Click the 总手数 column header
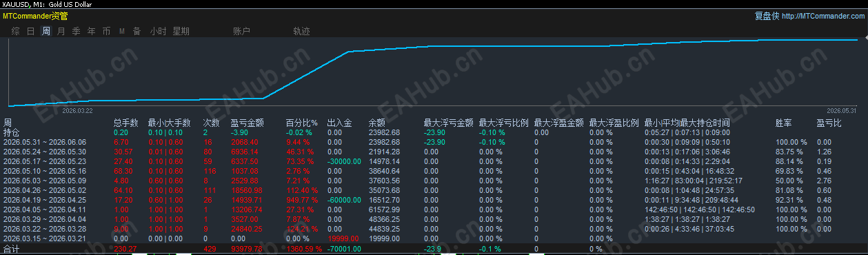Viewport: 868px width, 255px height. [x=126, y=123]
